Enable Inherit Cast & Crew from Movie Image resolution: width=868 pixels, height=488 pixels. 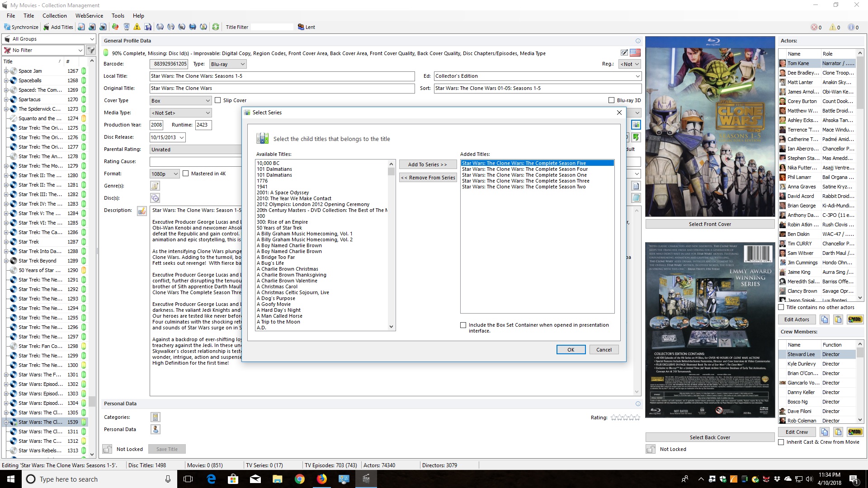[x=781, y=442]
